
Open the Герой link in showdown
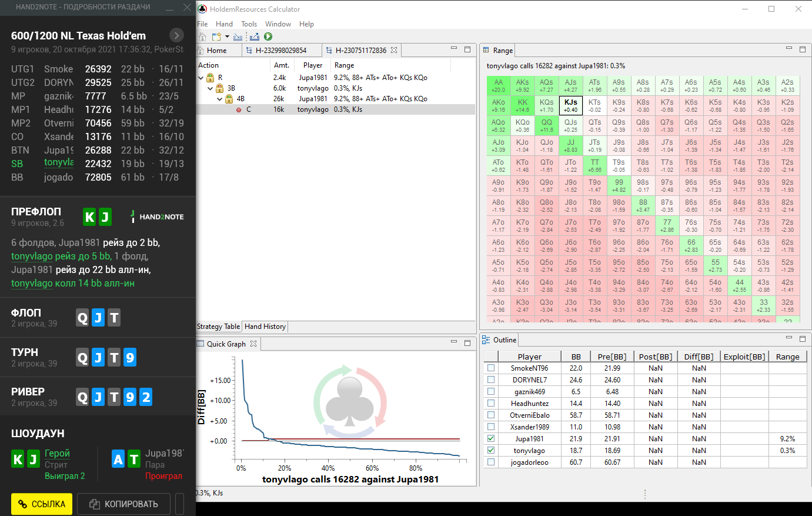57,453
